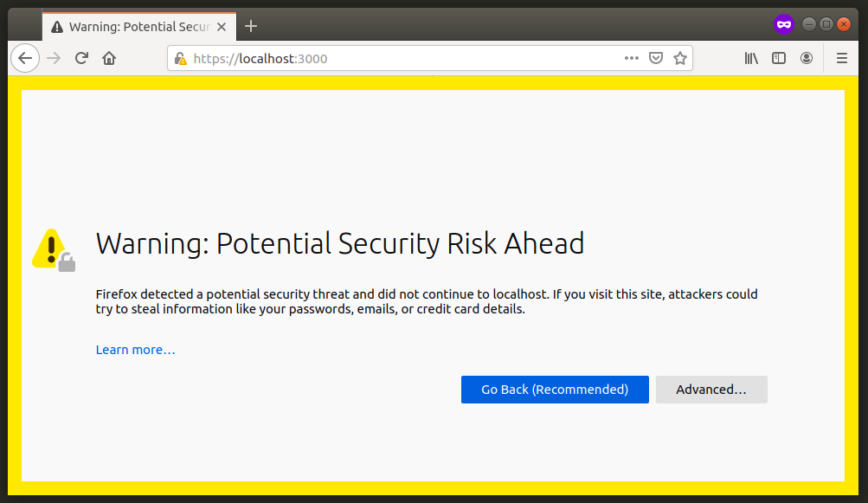Open the Firefox Library icon

click(x=751, y=58)
